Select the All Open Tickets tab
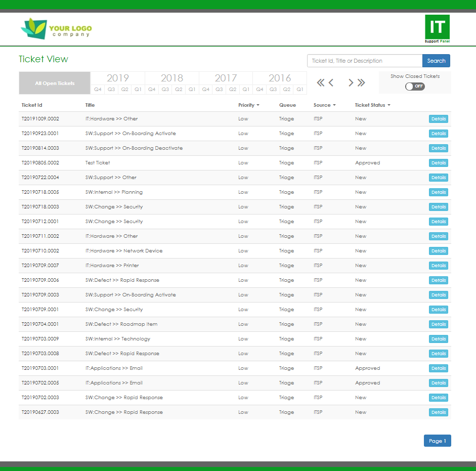 (55, 83)
